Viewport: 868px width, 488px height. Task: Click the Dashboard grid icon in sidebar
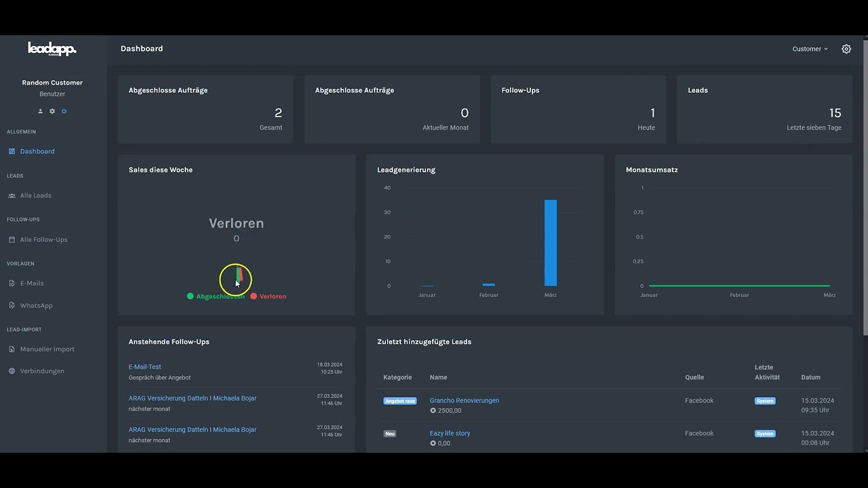[12, 151]
